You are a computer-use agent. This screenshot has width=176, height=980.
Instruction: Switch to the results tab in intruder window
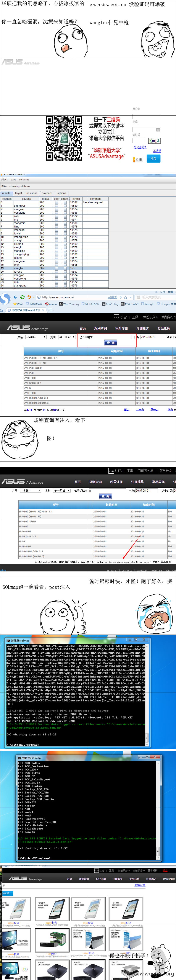coord(6,193)
